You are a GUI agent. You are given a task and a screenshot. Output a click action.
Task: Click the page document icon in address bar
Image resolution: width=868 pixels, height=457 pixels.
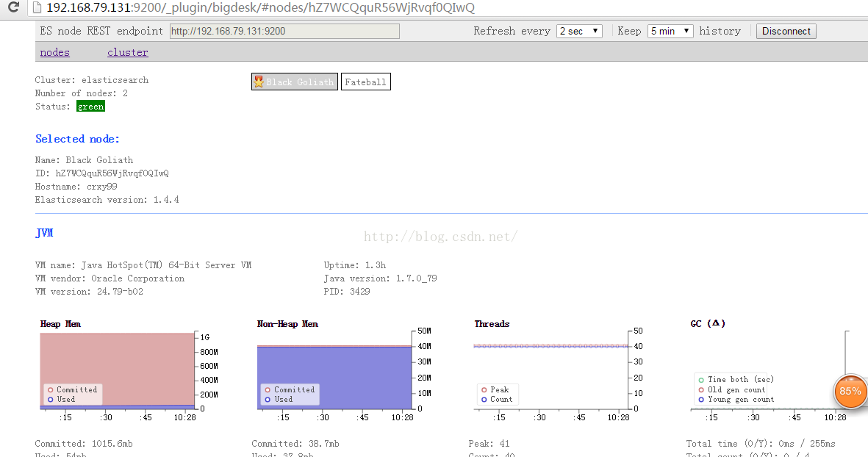tap(37, 7)
